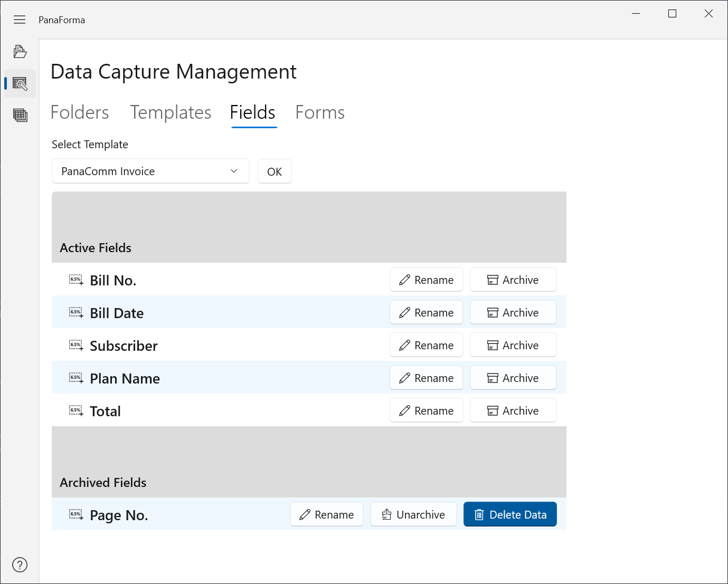Rename the Bill No. field
The image size is (728, 584).
coord(426,280)
